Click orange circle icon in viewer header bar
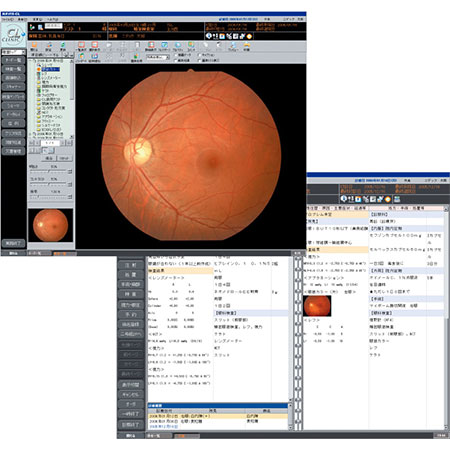Screen dimensions: 450x450 [x=249, y=36]
